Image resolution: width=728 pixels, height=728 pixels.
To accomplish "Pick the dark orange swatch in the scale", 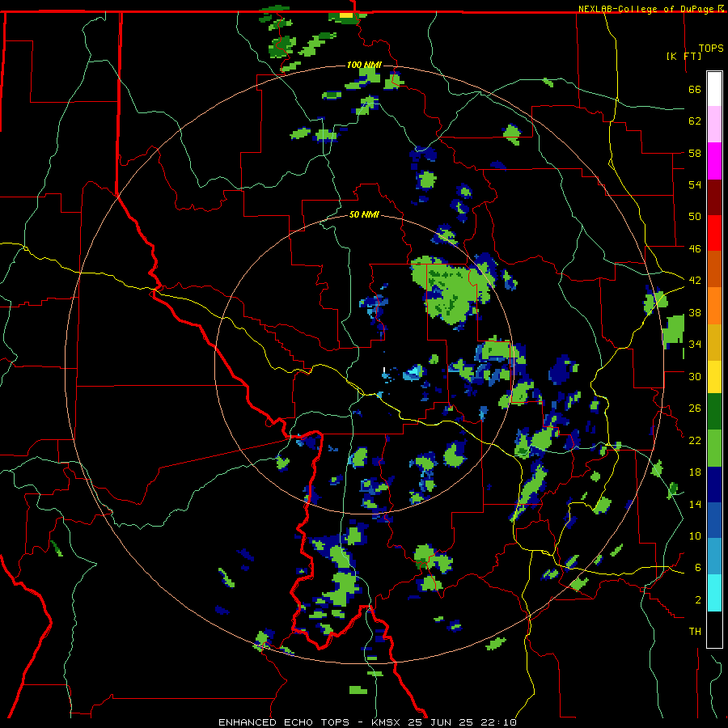I will [x=714, y=269].
